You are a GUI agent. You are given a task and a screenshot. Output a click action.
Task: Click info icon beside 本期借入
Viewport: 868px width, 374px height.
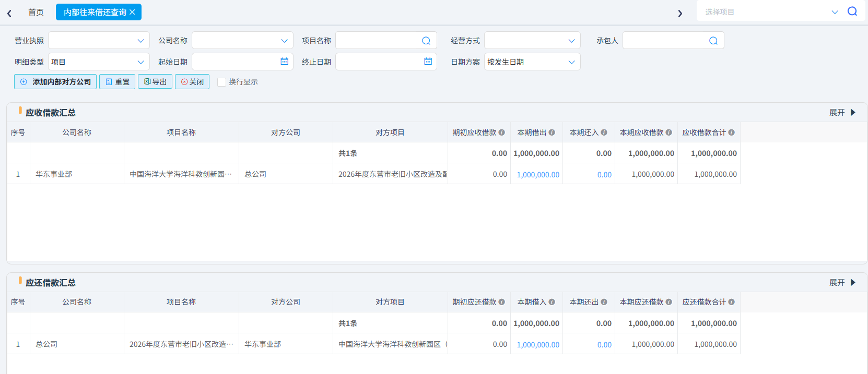552,302
